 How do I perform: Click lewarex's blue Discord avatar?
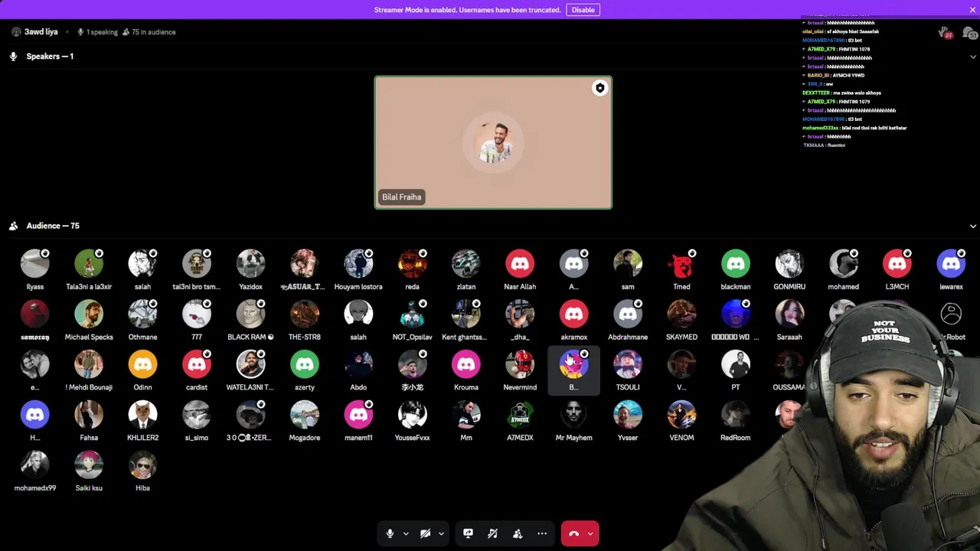[x=951, y=263]
